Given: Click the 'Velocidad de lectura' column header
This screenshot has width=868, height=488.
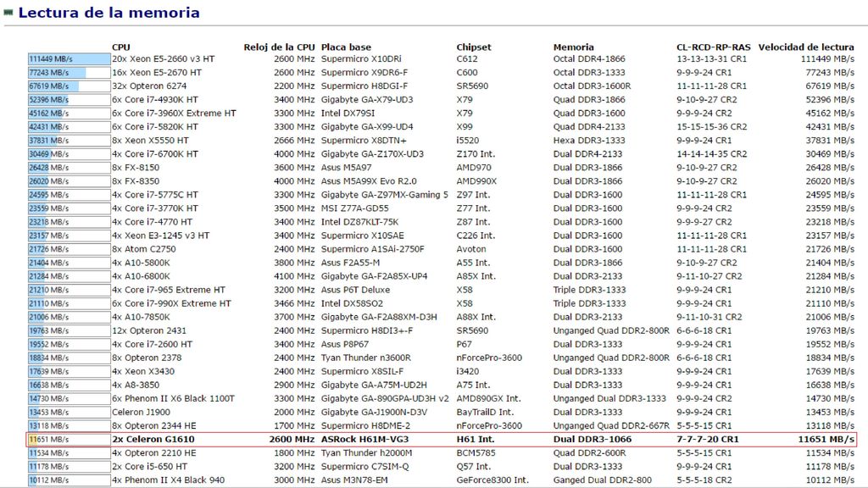Looking at the screenshot, I should point(806,47).
